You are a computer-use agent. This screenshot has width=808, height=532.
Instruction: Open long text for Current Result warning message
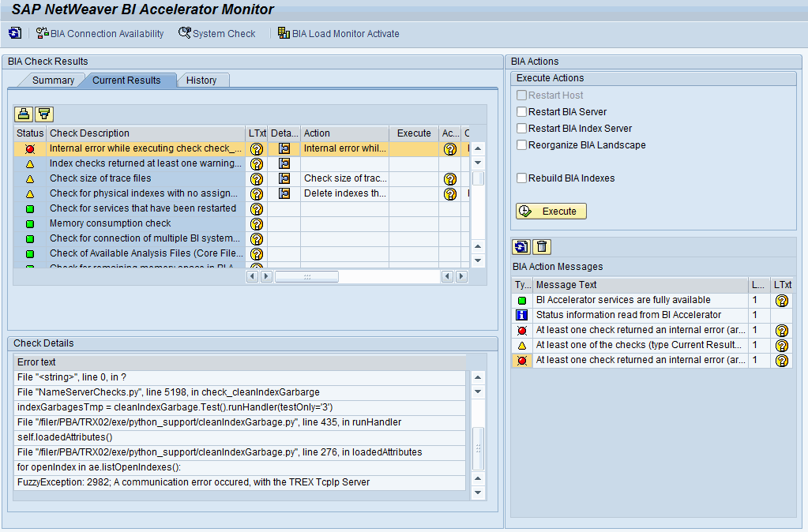pyautogui.click(x=782, y=345)
